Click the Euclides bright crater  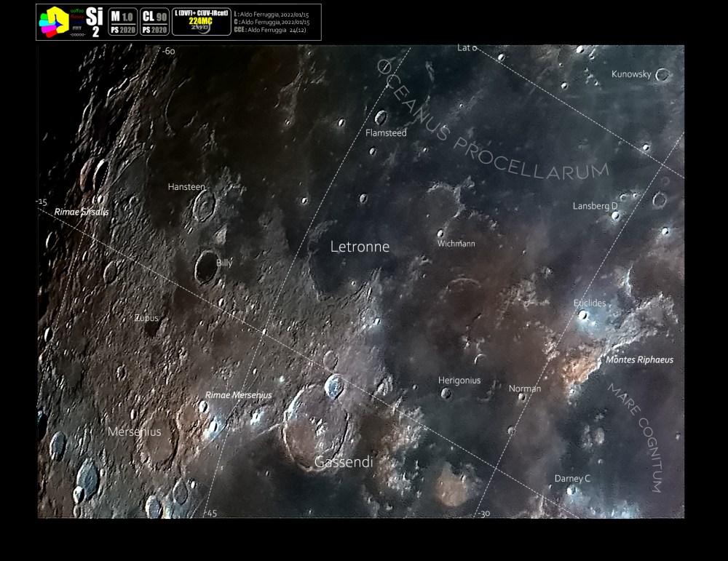pyautogui.click(x=583, y=315)
